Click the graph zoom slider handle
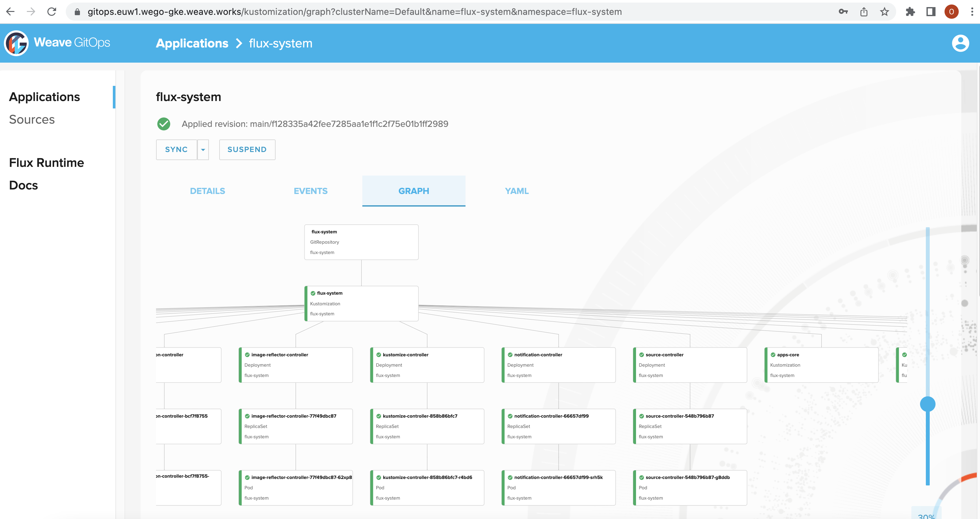980x519 pixels. click(927, 404)
